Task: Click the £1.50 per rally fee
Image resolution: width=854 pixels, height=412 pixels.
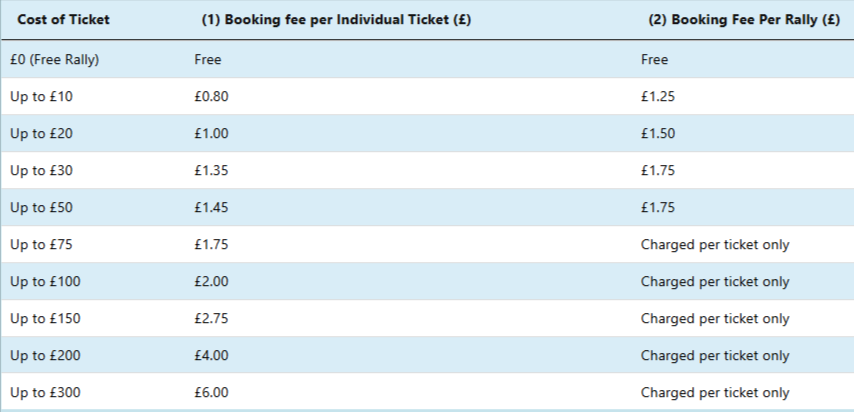Action: point(658,133)
